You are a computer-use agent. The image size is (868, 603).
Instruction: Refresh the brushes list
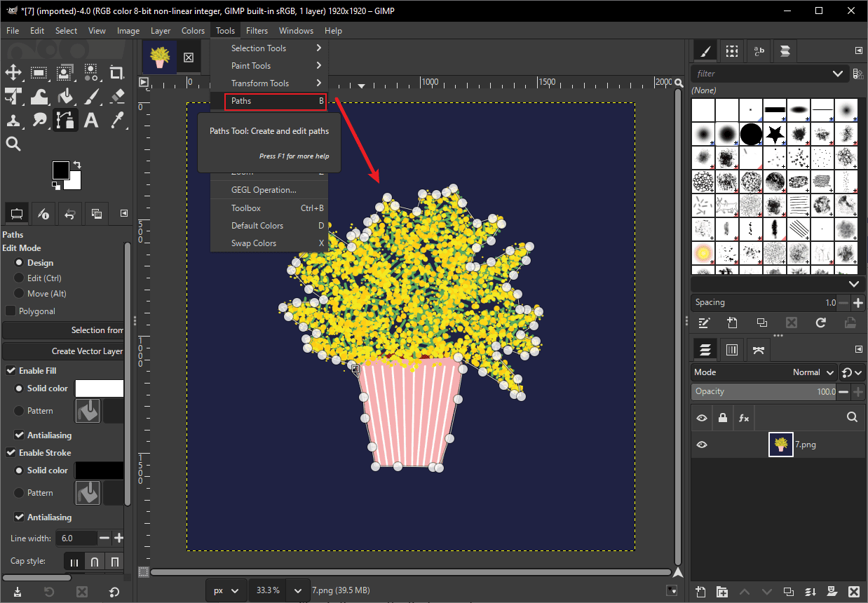click(x=820, y=323)
